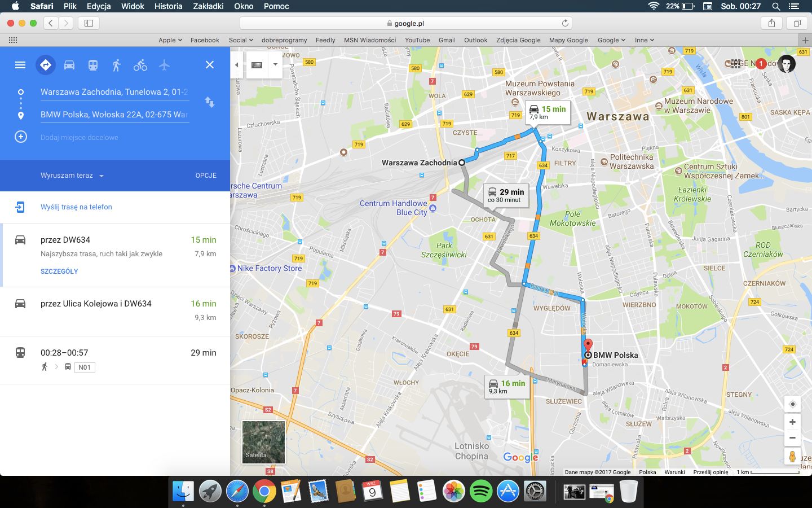Select the przez DW634 route
Screen dimensions: 812x508
(115, 255)
